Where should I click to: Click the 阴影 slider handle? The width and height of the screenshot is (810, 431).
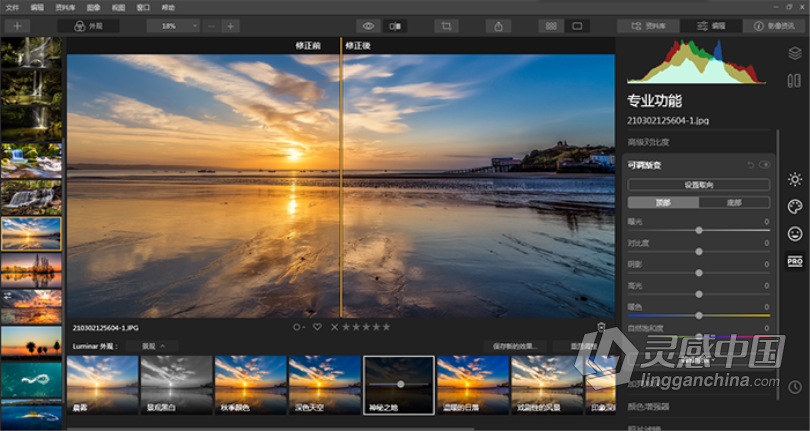(698, 273)
